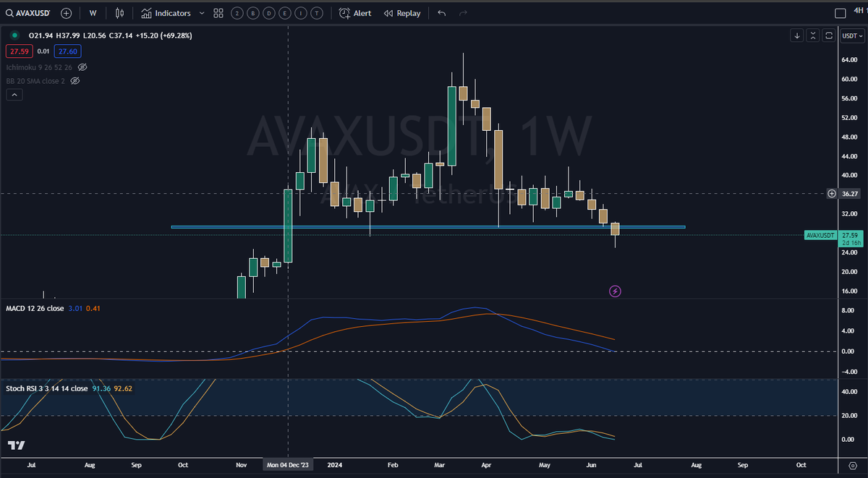Select the Ichimoku 9 26 52 26 legend
Image resolution: width=868 pixels, height=478 pixels.
(x=40, y=67)
